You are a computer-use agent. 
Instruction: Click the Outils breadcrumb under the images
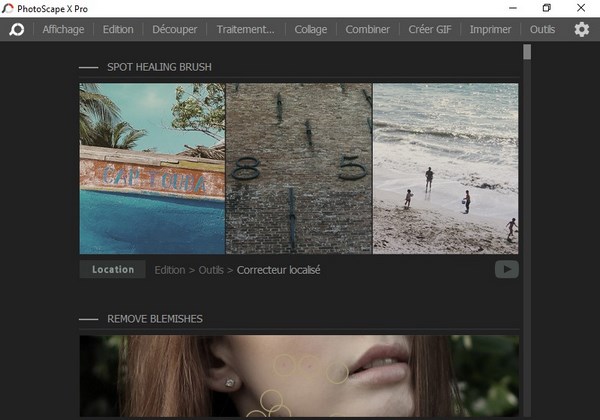(211, 270)
